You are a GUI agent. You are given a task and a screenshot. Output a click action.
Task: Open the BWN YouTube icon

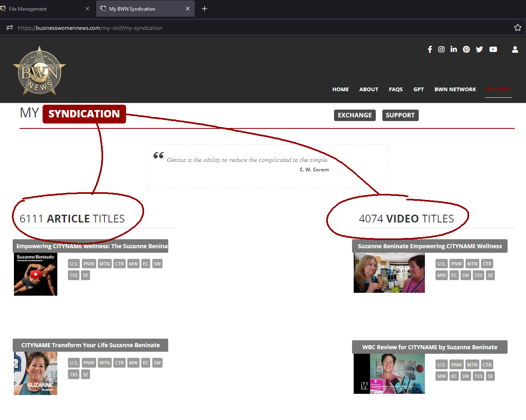[493, 49]
